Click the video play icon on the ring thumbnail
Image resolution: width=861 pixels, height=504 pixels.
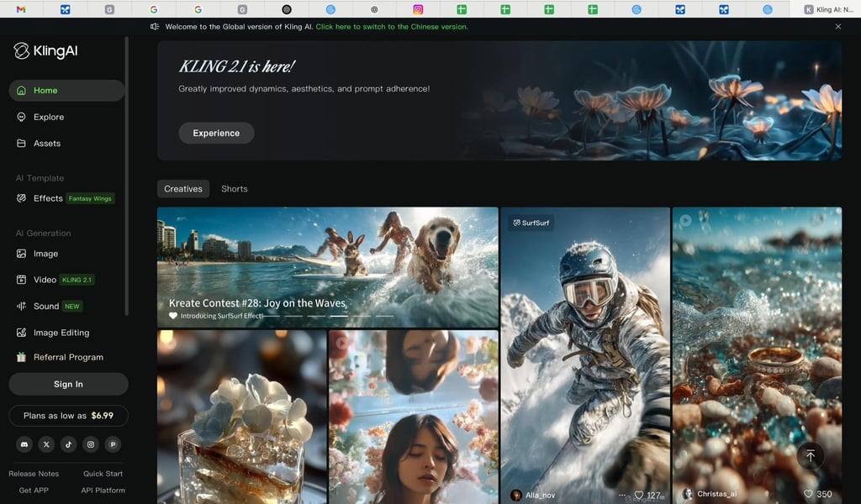[685, 220]
